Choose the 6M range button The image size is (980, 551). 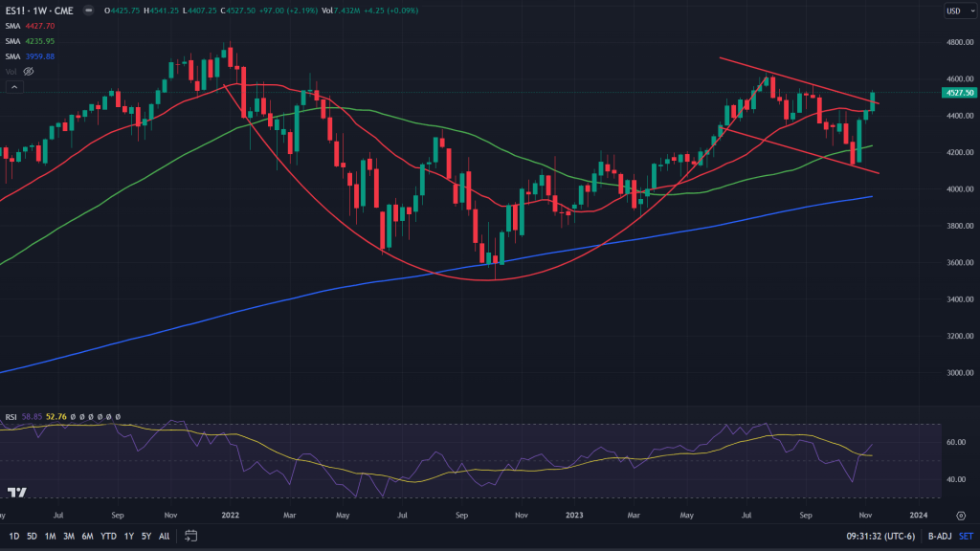click(87, 536)
